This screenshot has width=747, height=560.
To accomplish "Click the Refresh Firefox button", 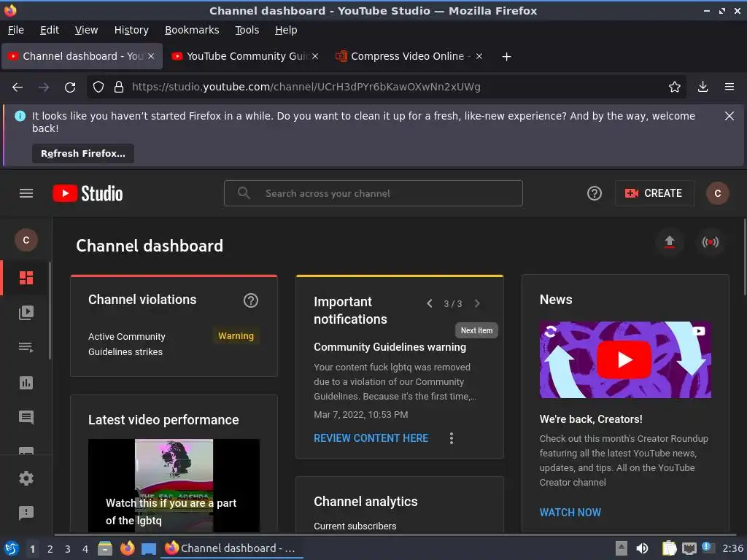I will point(83,154).
